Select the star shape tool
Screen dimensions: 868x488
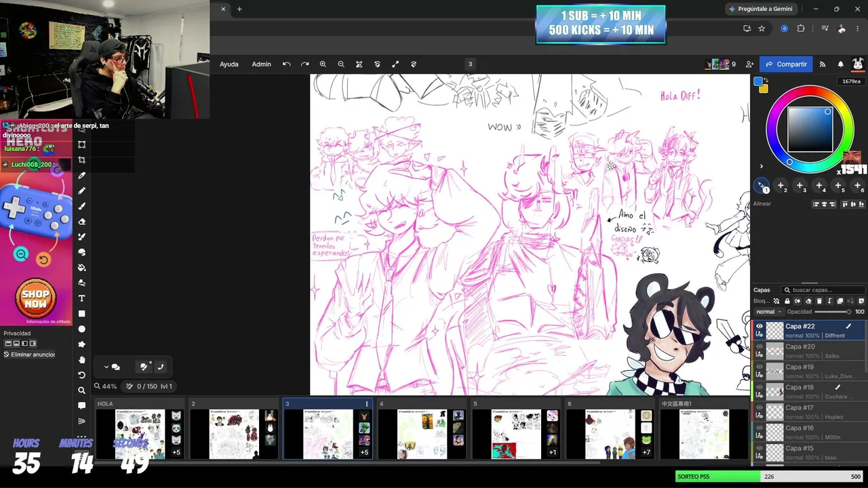pyautogui.click(x=82, y=344)
